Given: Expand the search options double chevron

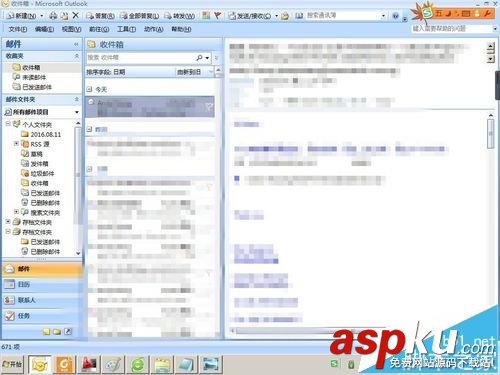Looking at the screenshot, I should point(216,58).
